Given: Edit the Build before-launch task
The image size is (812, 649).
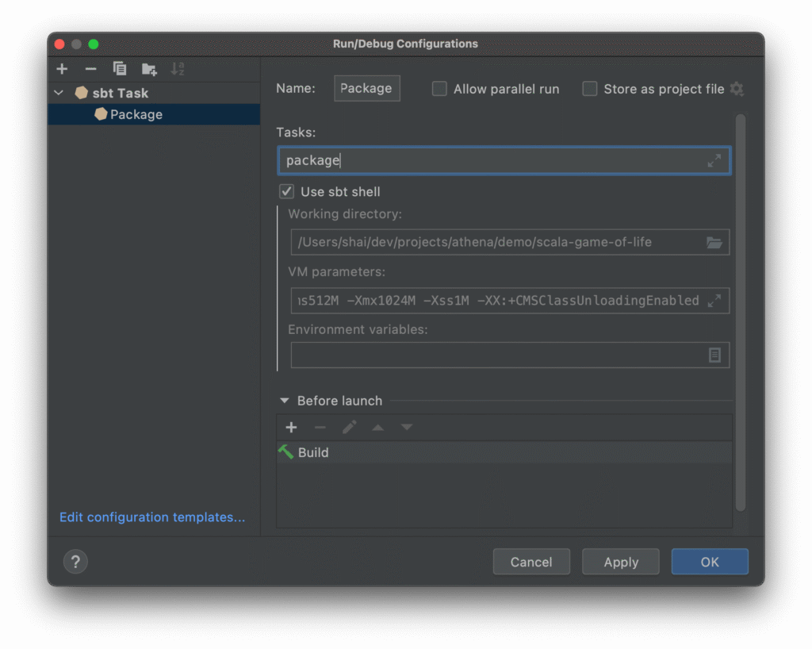Looking at the screenshot, I should pos(349,427).
